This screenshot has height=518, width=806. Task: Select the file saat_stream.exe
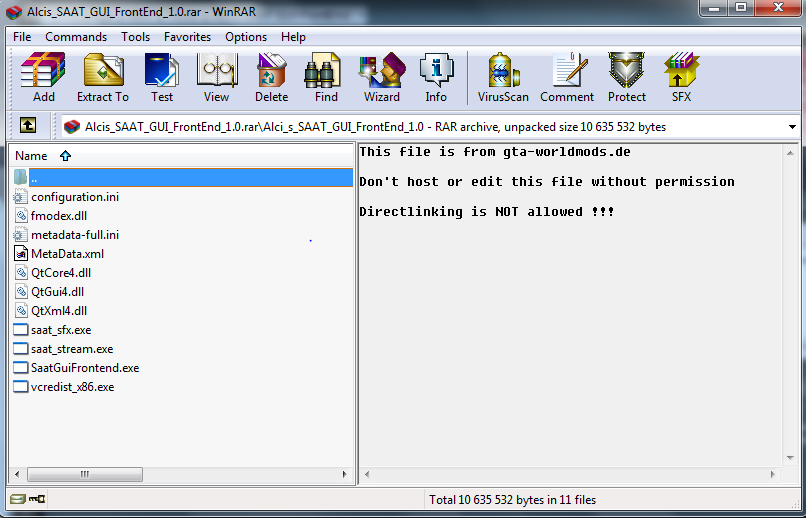pyautogui.click(x=72, y=349)
